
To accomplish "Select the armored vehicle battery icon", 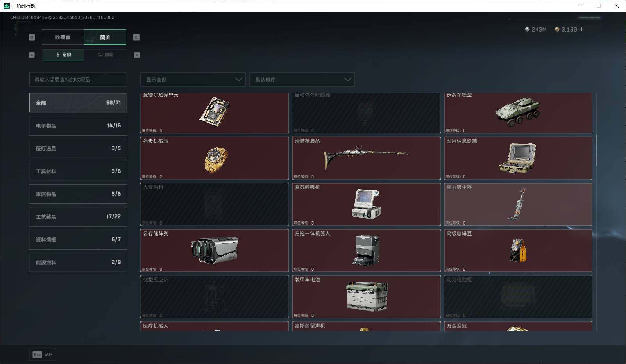I will tap(367, 296).
